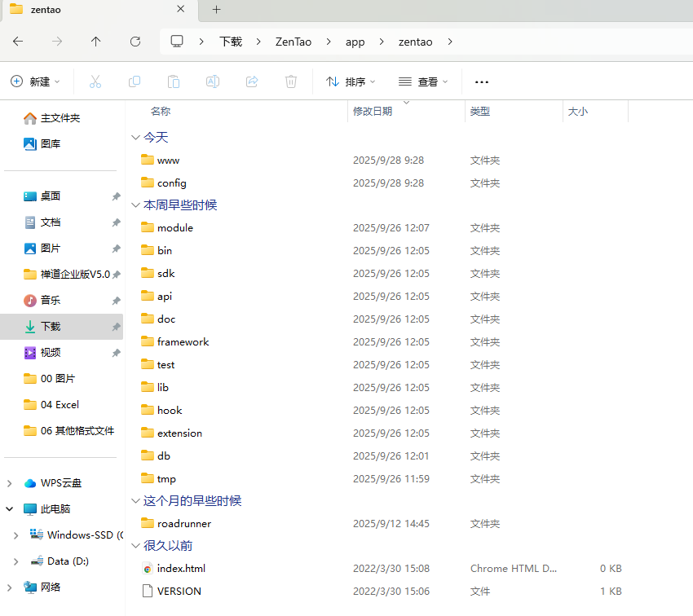This screenshot has width=693, height=616.
Task: Click the rename icon in toolbar
Action: pyautogui.click(x=213, y=81)
